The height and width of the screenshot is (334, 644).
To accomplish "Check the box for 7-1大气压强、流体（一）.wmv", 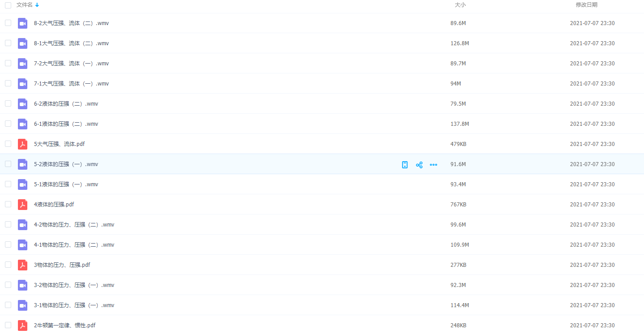I will (8, 83).
